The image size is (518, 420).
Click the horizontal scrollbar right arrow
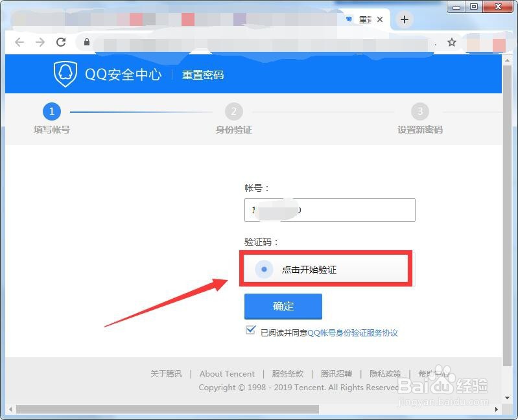tap(496, 410)
